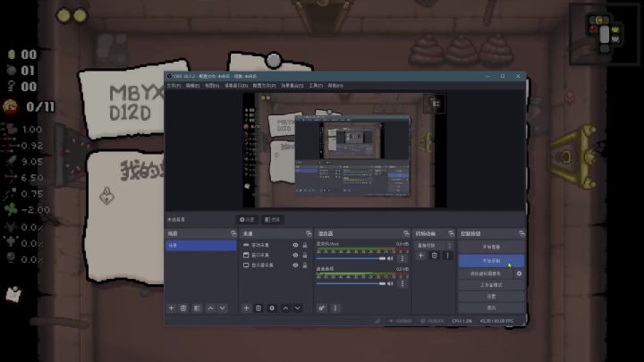Click Filters button above Sources panel

point(272,220)
